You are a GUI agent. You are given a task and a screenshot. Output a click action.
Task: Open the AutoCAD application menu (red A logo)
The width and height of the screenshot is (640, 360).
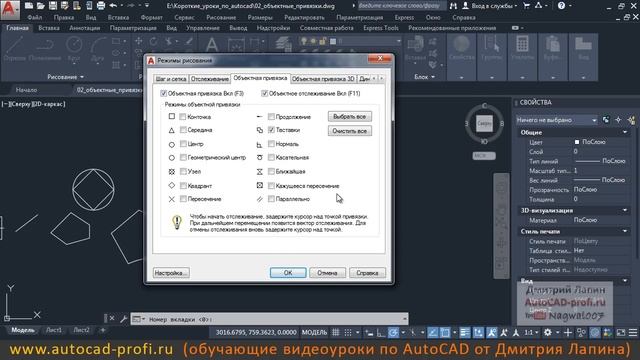pos(9,9)
